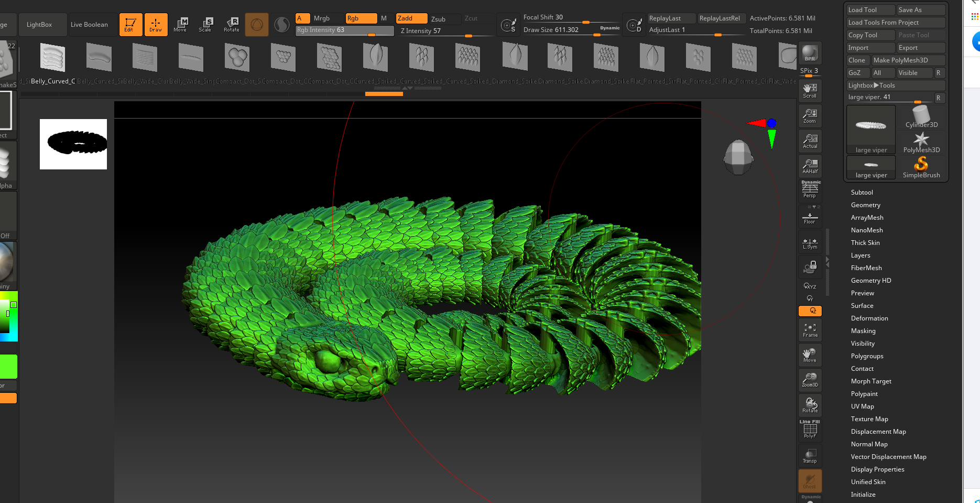Open the Lightbox Tools shortcut
The image size is (980, 503).
click(x=895, y=85)
